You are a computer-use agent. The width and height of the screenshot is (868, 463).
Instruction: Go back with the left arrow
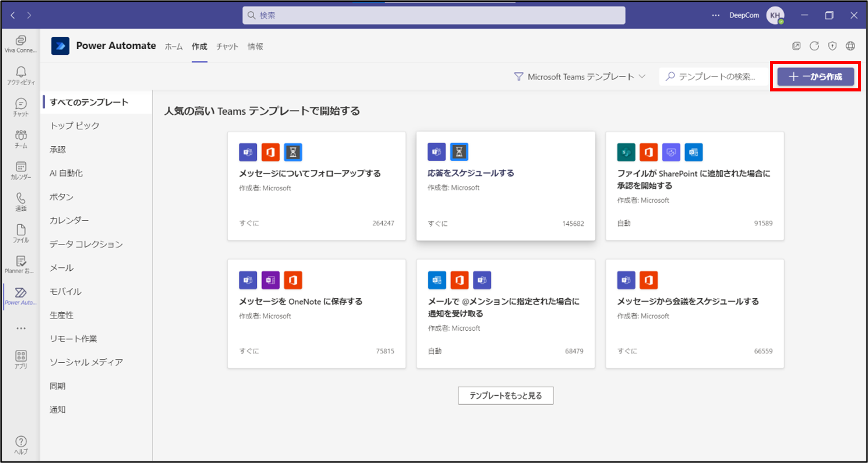[13, 15]
